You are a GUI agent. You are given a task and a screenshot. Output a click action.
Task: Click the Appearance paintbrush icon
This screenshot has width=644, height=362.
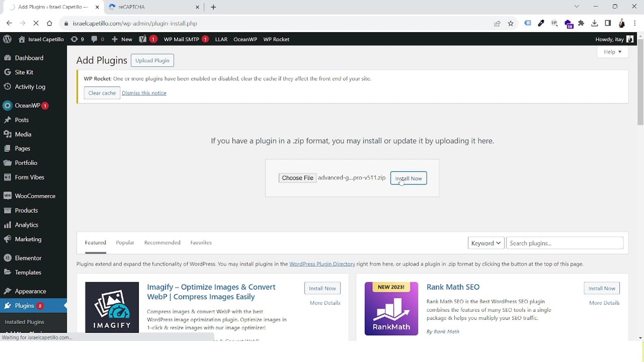point(8,291)
